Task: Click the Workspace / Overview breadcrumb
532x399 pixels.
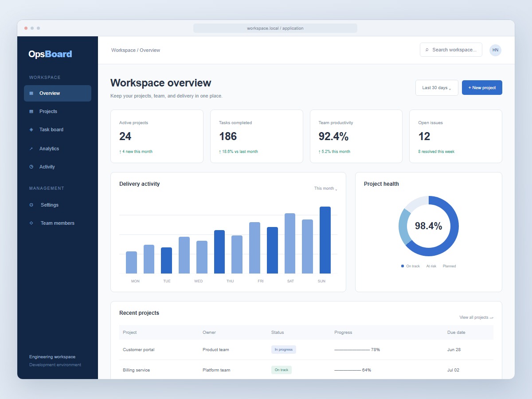Action: (136, 50)
